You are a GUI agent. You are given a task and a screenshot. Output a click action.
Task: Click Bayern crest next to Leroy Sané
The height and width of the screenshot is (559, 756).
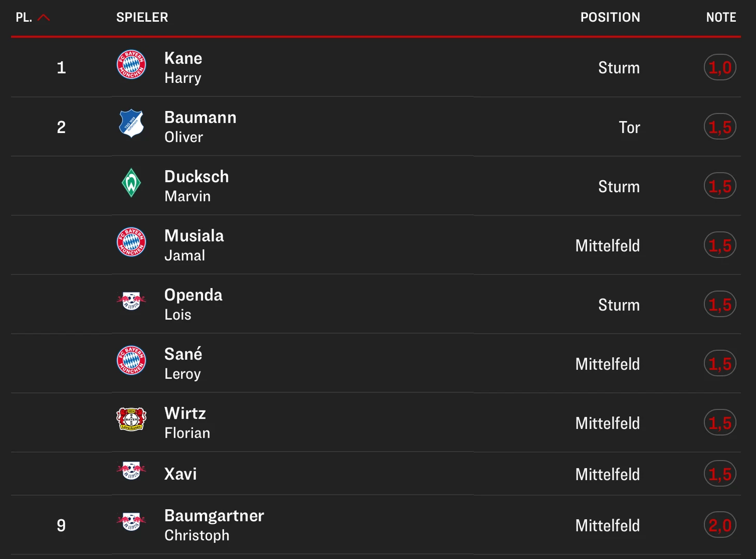click(132, 360)
